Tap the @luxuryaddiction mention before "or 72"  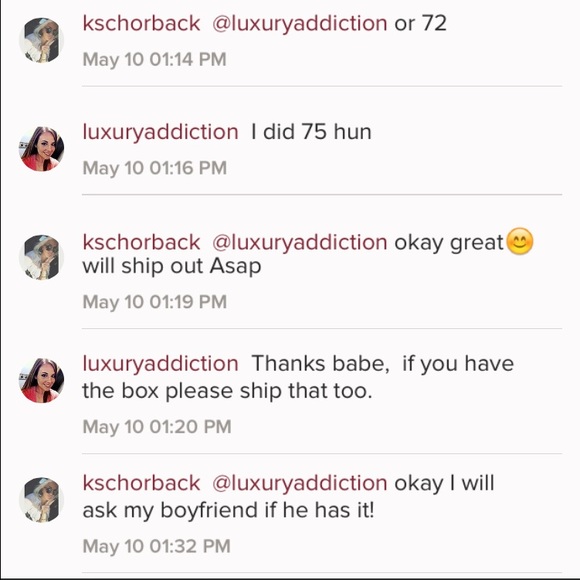click(x=300, y=24)
